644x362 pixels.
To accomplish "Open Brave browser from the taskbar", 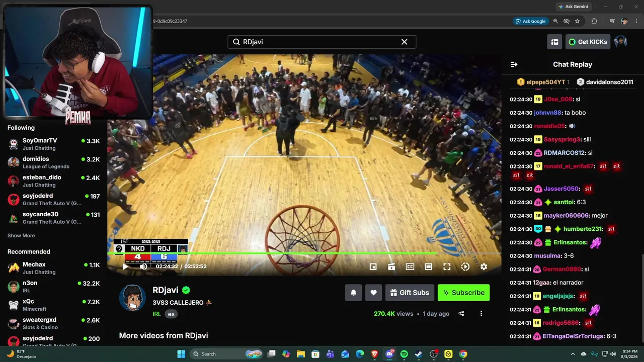I will pyautogui.click(x=374, y=354).
